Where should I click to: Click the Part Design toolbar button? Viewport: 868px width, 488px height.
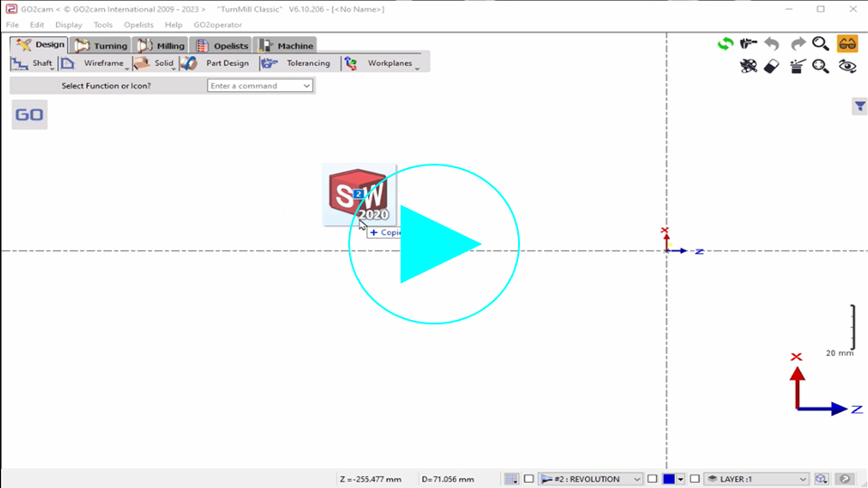[x=216, y=63]
